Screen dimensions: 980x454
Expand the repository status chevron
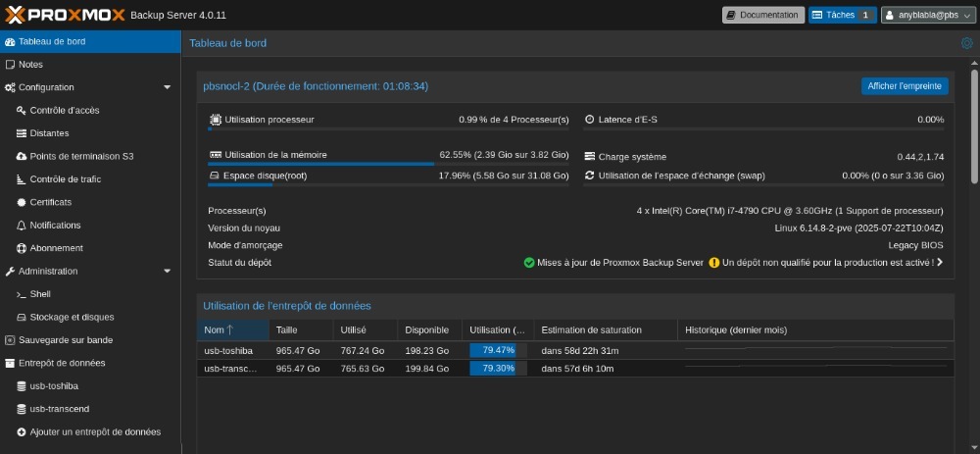pyautogui.click(x=940, y=263)
